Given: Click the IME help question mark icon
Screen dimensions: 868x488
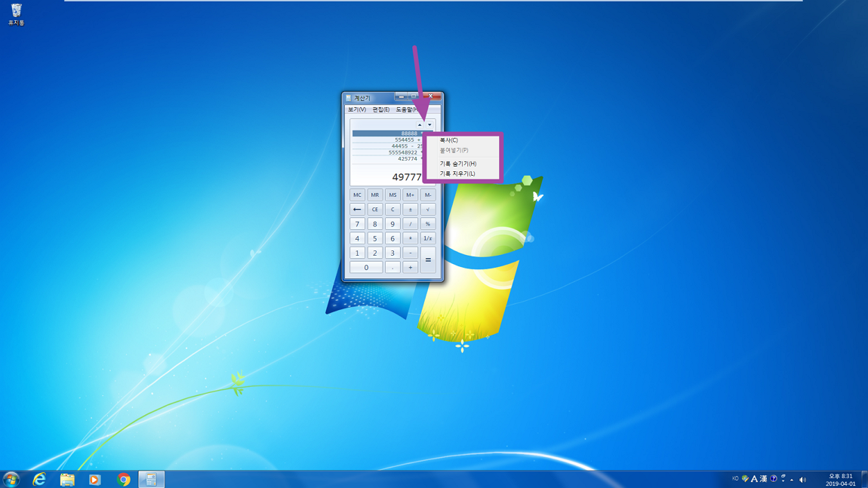Looking at the screenshot, I should coord(774,479).
